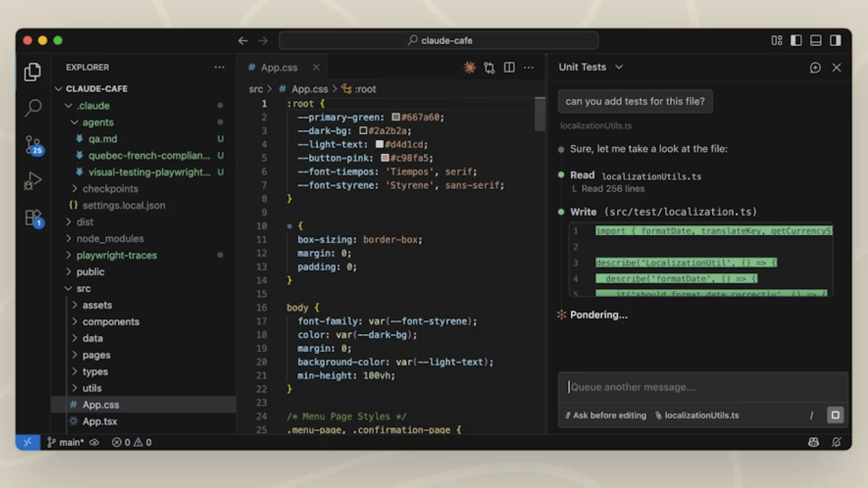
Task: Click the localizationUtils.ts attachment chip
Action: [x=697, y=415]
